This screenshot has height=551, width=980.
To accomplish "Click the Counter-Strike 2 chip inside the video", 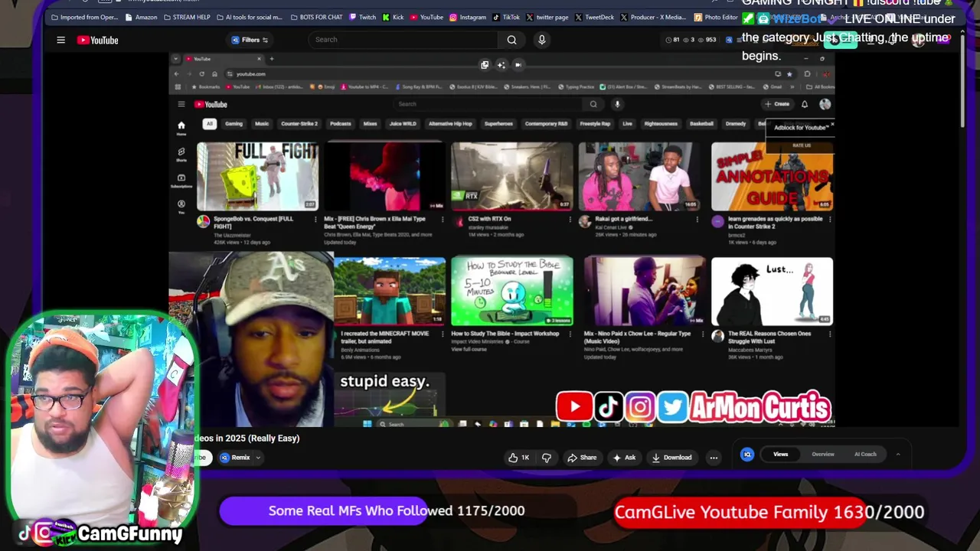I will pyautogui.click(x=299, y=124).
